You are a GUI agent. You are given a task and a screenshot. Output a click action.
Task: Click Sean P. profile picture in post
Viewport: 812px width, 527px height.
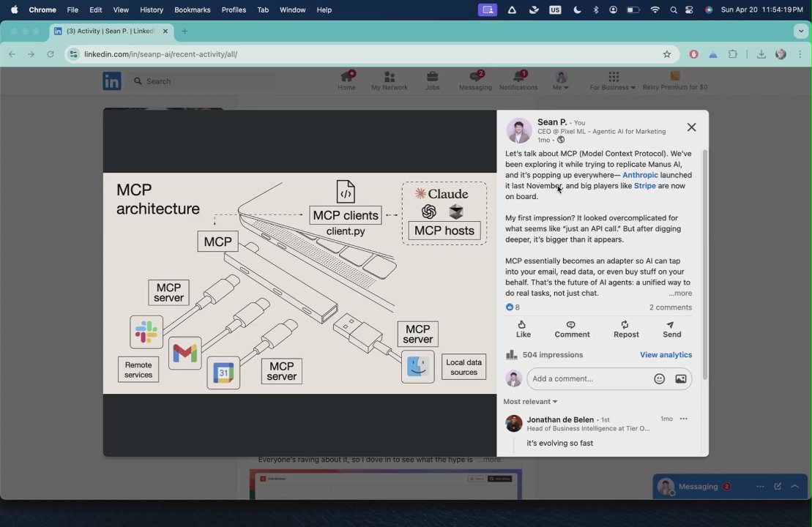pyautogui.click(x=519, y=130)
